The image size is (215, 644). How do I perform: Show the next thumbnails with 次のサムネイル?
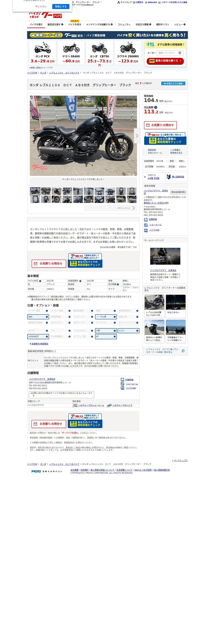pos(110,208)
